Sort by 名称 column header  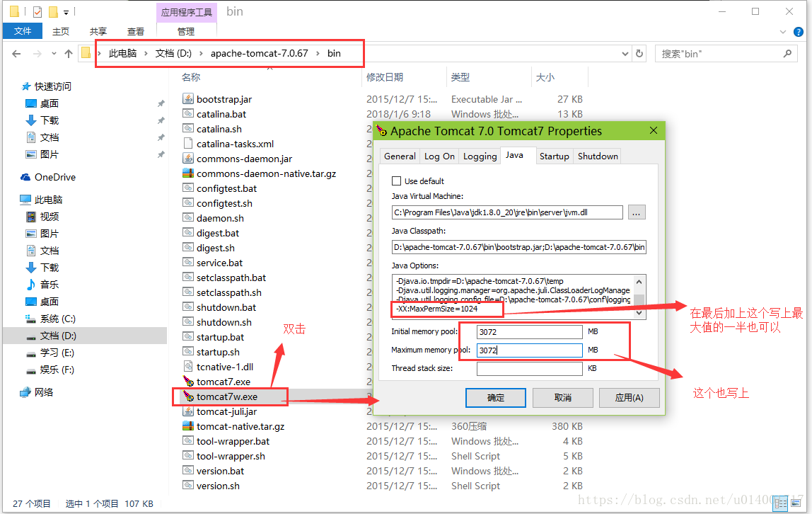coord(191,77)
